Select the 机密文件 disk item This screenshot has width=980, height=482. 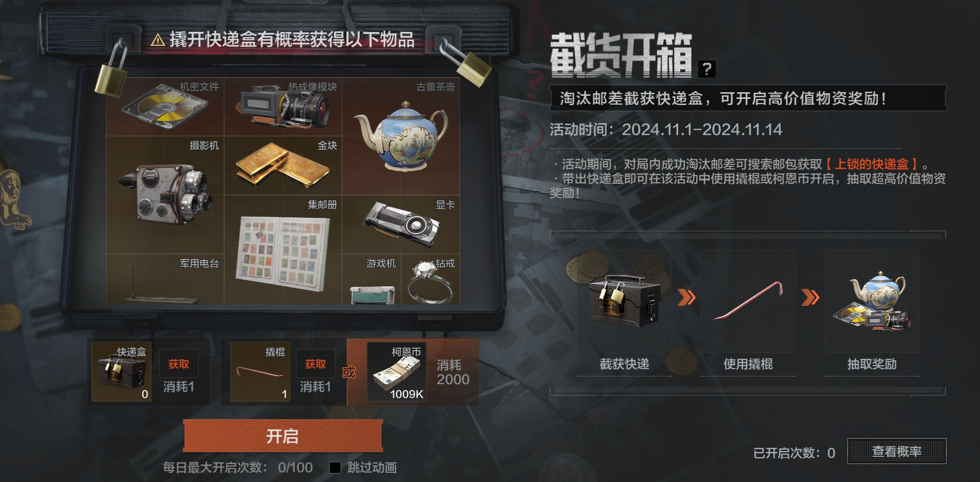165,107
